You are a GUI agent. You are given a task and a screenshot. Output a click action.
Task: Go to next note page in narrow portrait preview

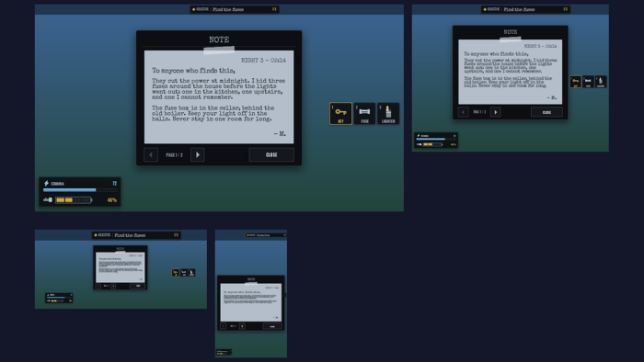click(242, 326)
